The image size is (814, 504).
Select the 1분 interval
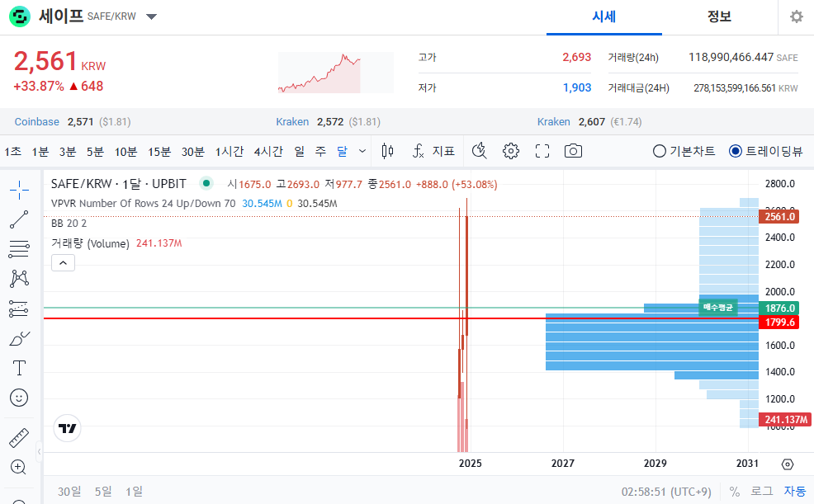click(x=40, y=152)
